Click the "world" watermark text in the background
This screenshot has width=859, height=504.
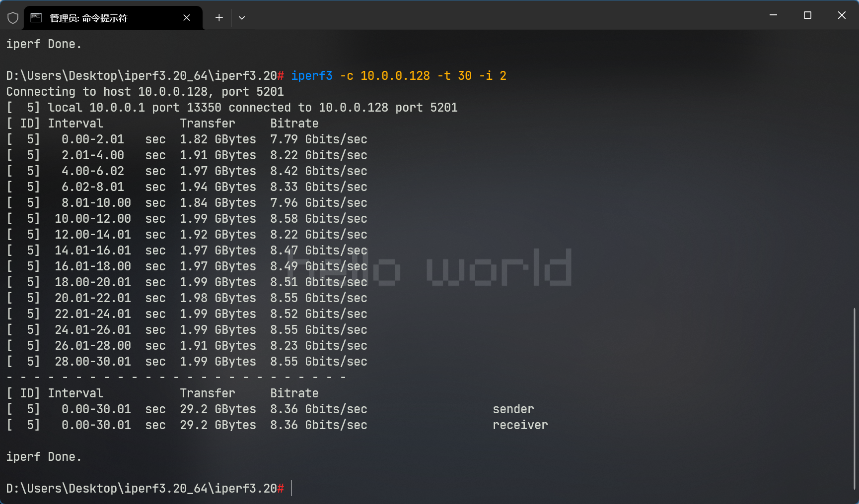[499, 268]
